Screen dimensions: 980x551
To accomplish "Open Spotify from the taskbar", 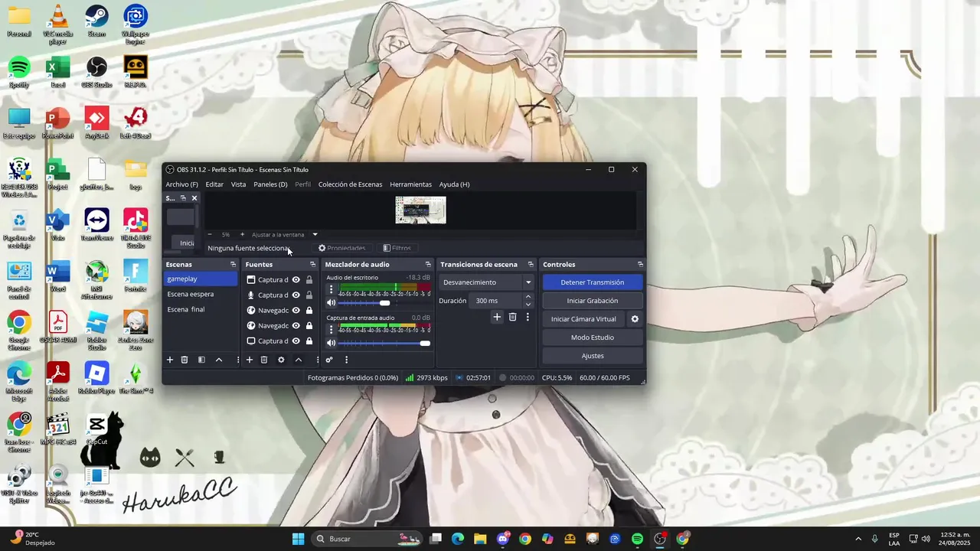I will [638, 539].
